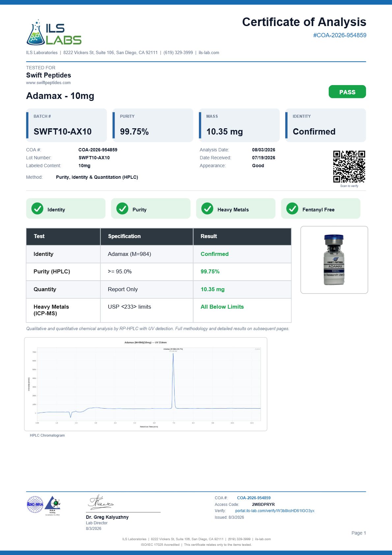Click the Batch # SWFT10-AX10 card
The image size is (392, 555).
[x=67, y=125]
